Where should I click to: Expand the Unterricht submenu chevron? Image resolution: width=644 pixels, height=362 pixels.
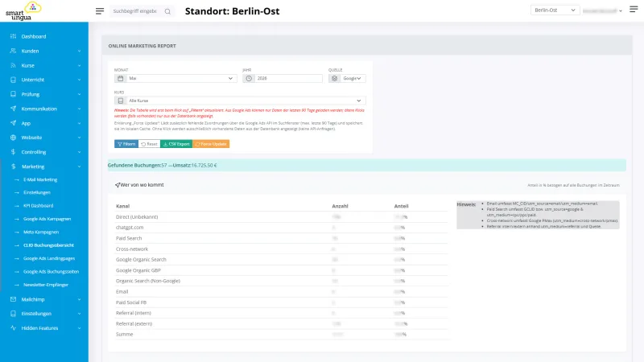tap(79, 80)
